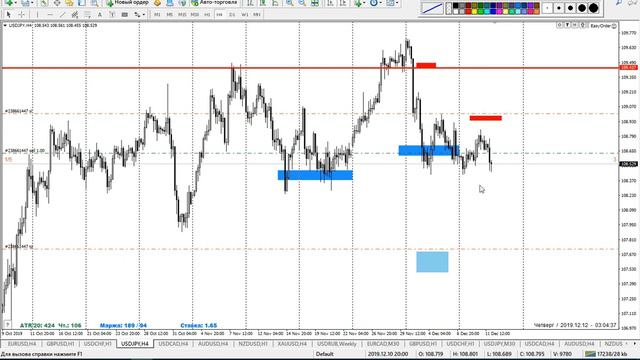Image resolution: width=640 pixels, height=360 pixels.
Task: Switch to H4 timeframe
Action: coord(220,15)
